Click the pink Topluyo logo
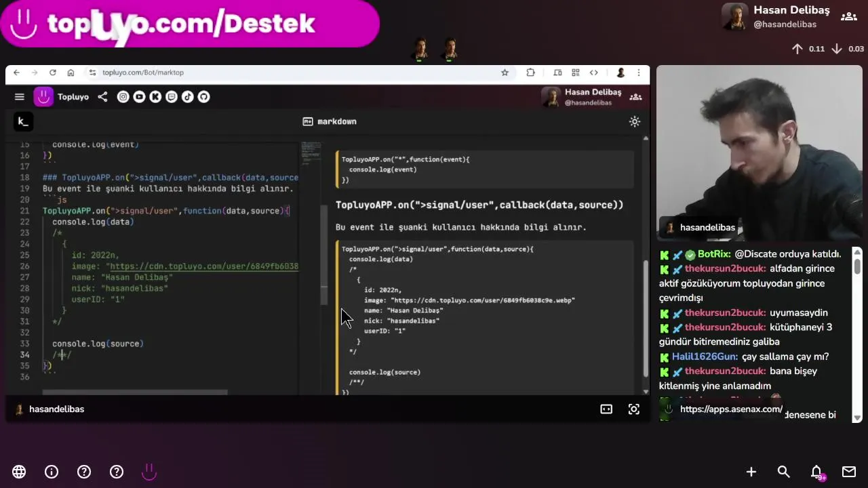The height and width of the screenshot is (488, 868). (43, 97)
